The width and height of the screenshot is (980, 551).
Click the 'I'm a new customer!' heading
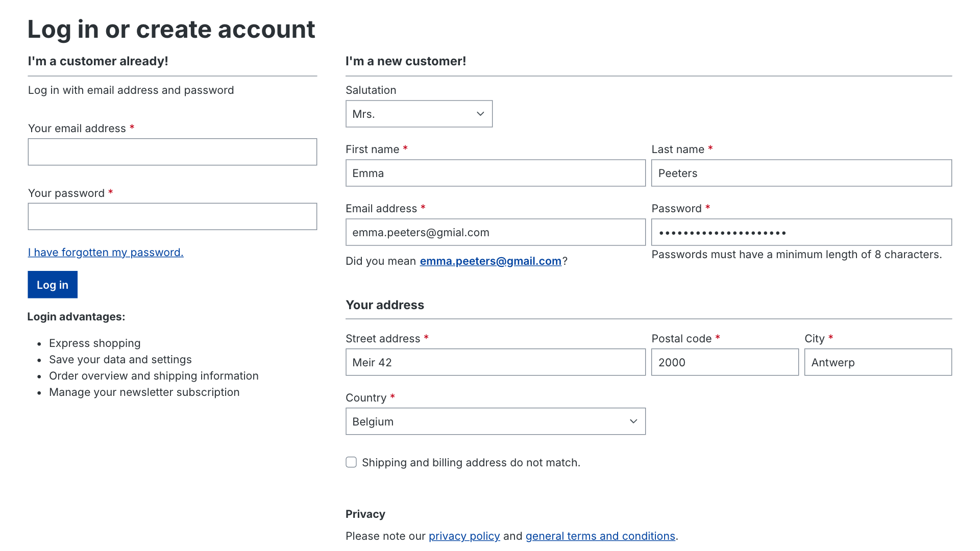pyautogui.click(x=406, y=61)
